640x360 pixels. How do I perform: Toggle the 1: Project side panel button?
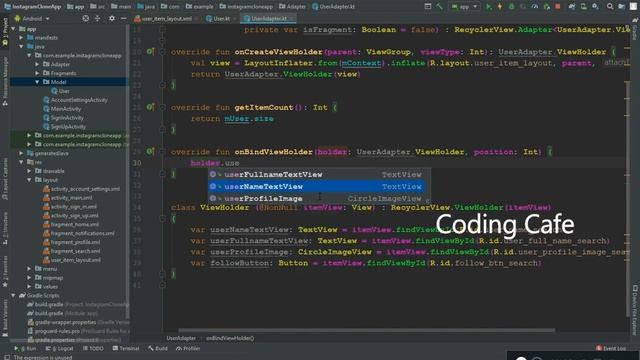(5, 32)
